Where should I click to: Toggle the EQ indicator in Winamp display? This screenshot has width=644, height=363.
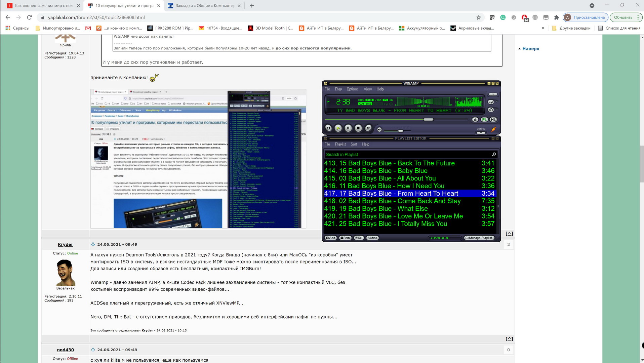391,100
